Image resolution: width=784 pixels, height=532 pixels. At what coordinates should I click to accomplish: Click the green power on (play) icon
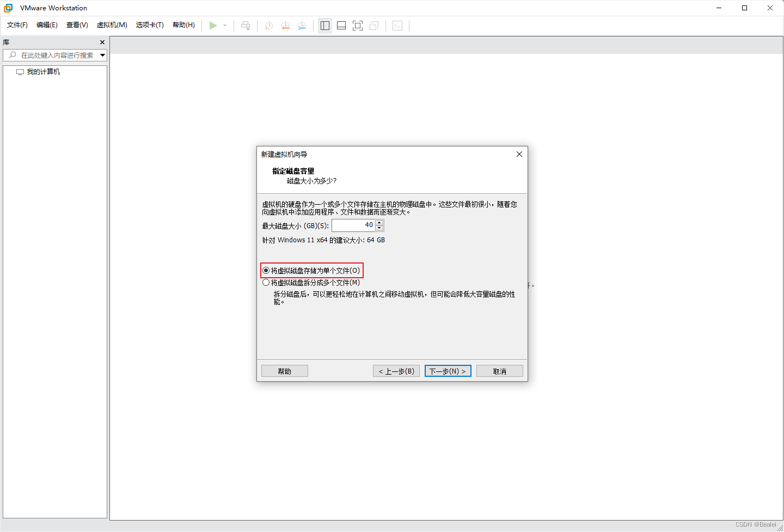(x=213, y=26)
